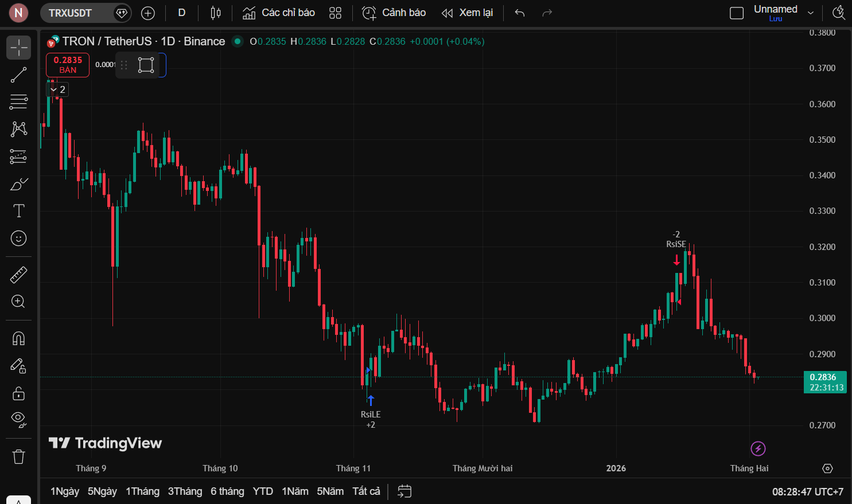852x504 pixels.
Task: Click the plus icon to compare symbols
Action: point(148,13)
